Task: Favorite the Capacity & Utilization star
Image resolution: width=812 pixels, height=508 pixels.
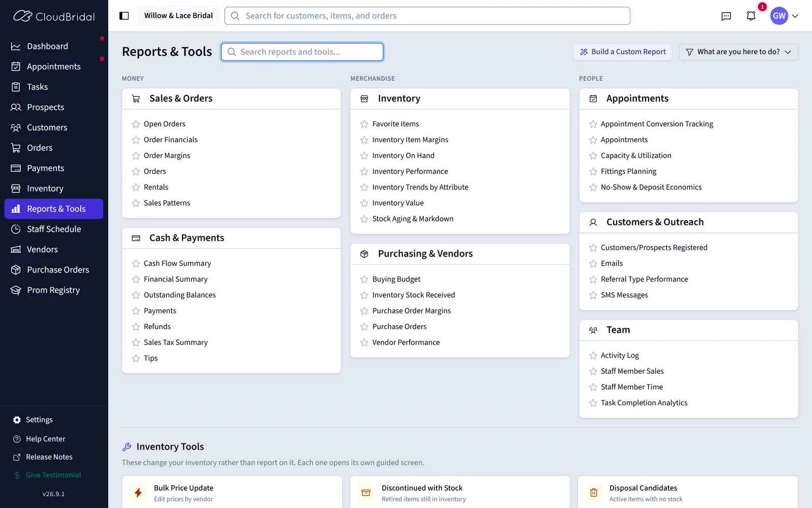Action: [593, 155]
